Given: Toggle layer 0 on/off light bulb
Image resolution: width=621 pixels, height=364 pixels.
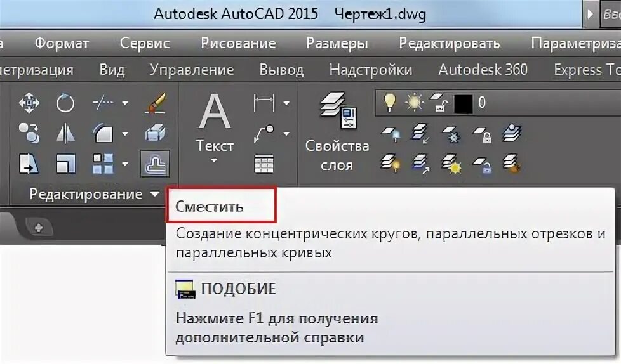Looking at the screenshot, I should tap(390, 103).
